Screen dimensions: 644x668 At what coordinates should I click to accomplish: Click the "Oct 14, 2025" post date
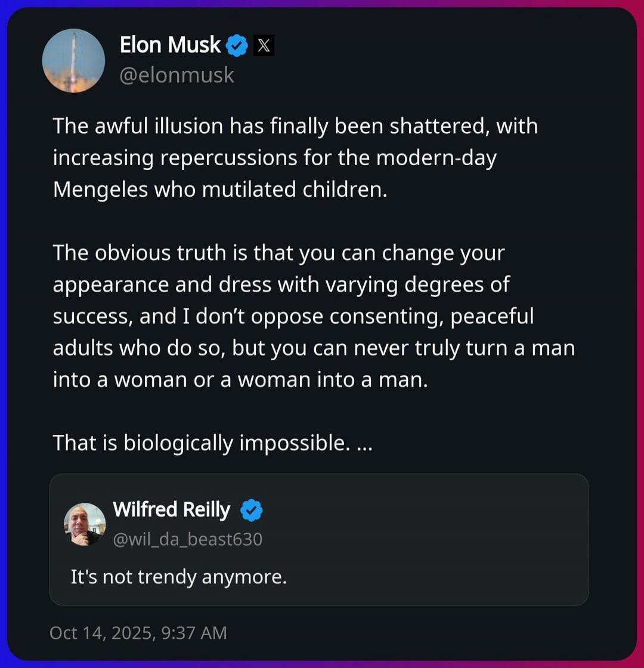coord(100,633)
